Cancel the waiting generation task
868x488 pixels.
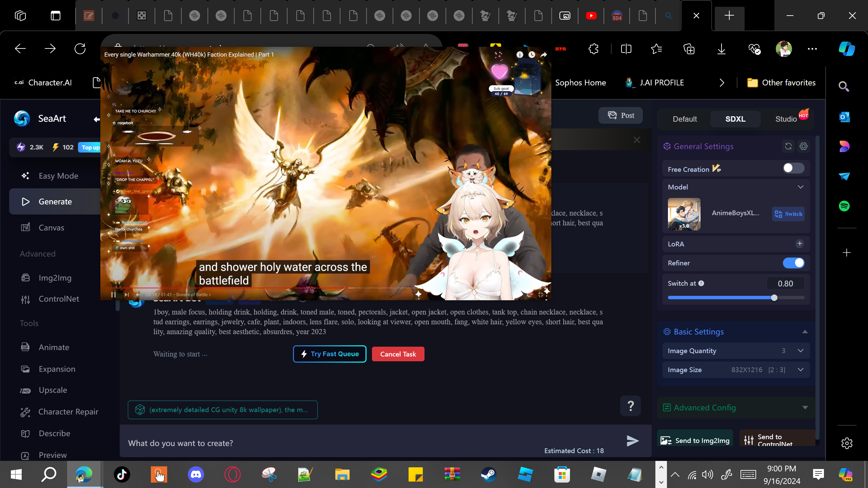398,354
